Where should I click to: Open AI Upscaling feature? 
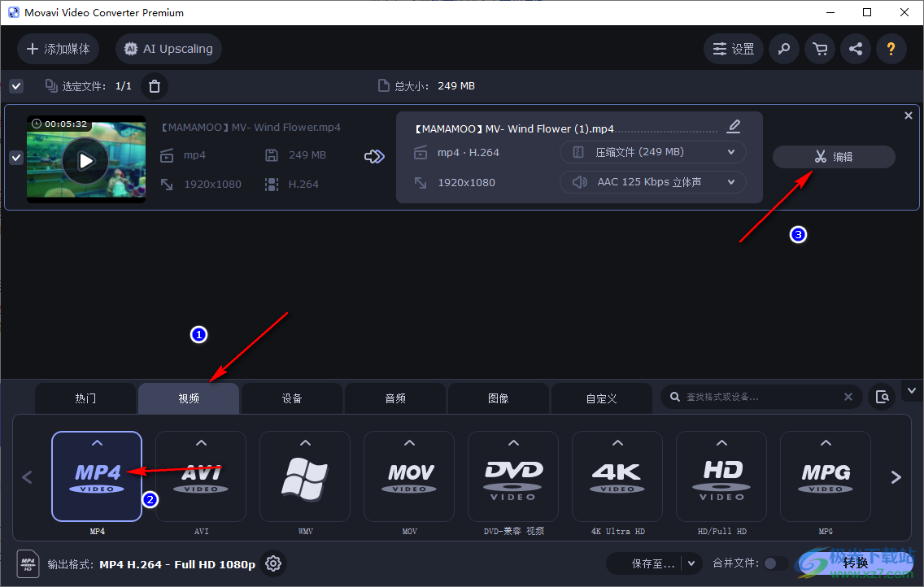168,49
